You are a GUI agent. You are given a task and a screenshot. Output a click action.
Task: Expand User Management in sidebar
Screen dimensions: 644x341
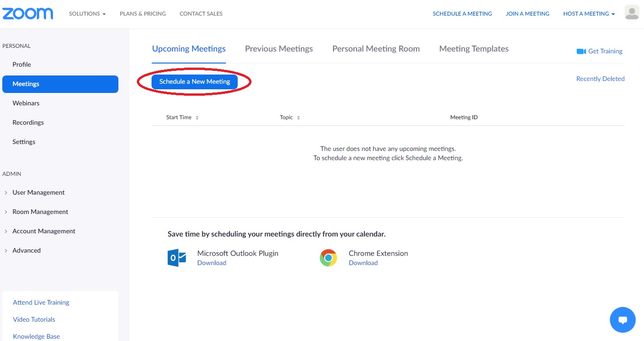pyautogui.click(x=38, y=192)
